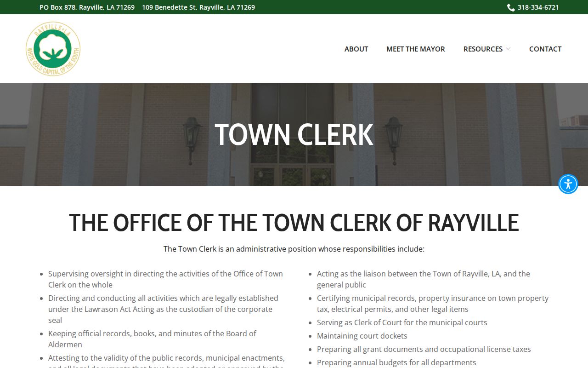Click the Office of the Town Clerk heading
Image resolution: width=588 pixels, height=368 pixels.
click(294, 223)
